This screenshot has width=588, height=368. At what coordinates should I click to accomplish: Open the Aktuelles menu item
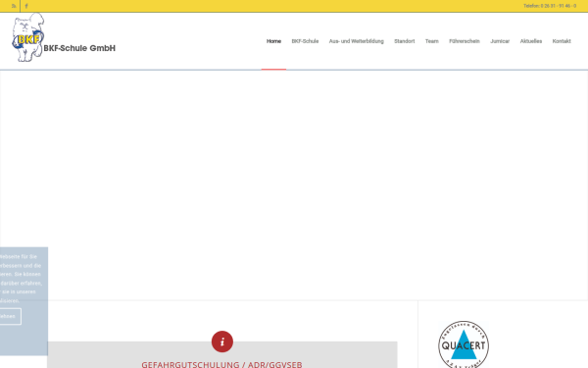tap(530, 41)
